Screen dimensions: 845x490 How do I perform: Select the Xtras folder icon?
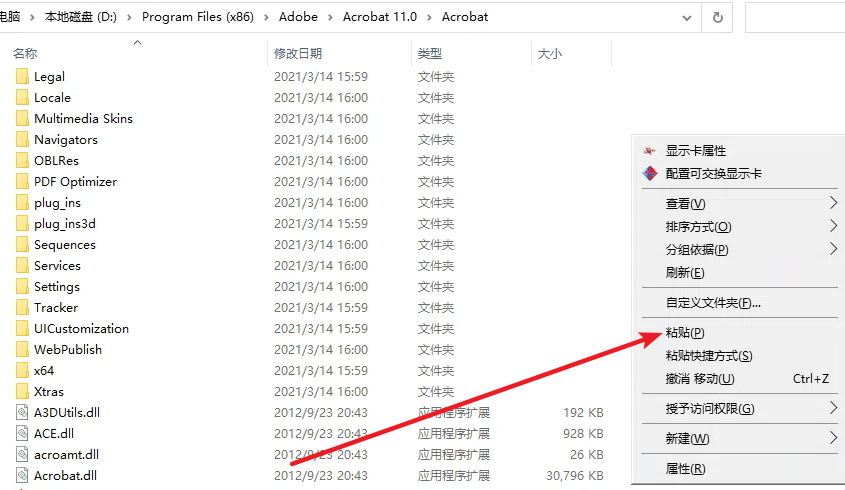point(22,392)
